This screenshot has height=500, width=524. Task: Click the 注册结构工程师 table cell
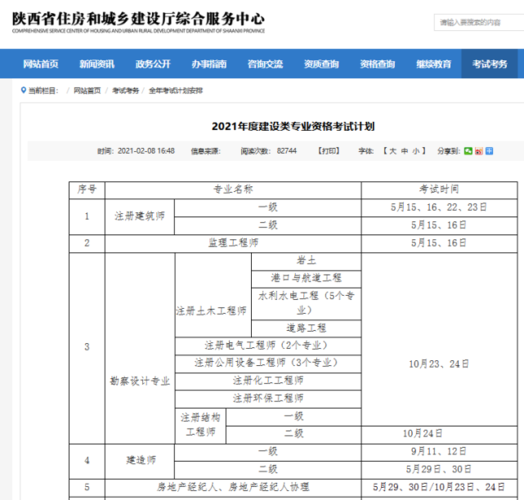(x=201, y=425)
